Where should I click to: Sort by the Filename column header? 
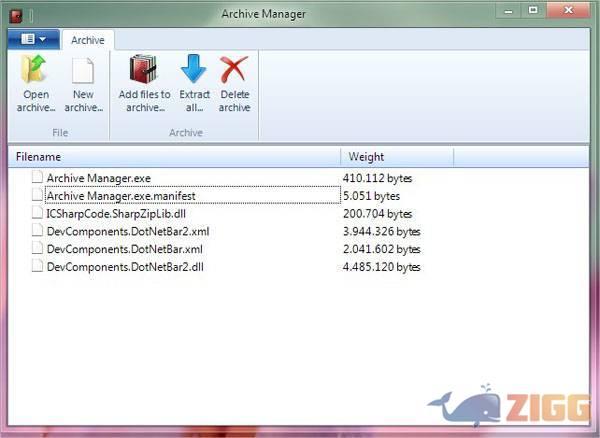[x=174, y=157]
